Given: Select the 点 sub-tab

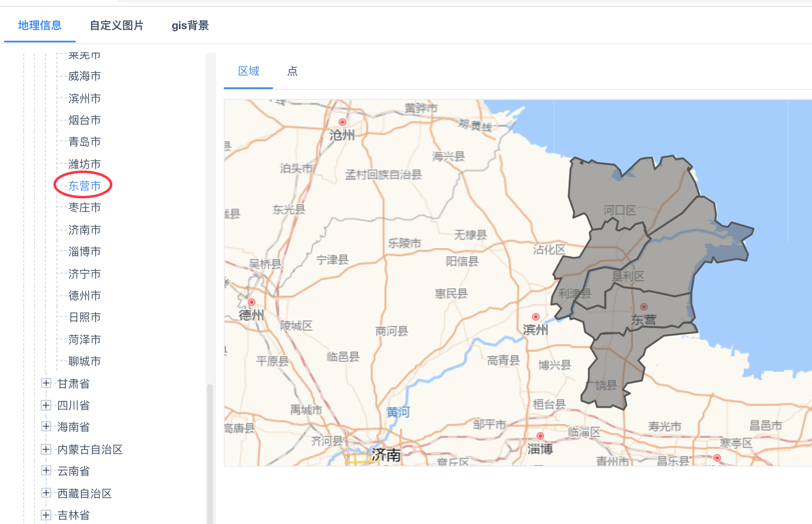Looking at the screenshot, I should click(x=292, y=71).
